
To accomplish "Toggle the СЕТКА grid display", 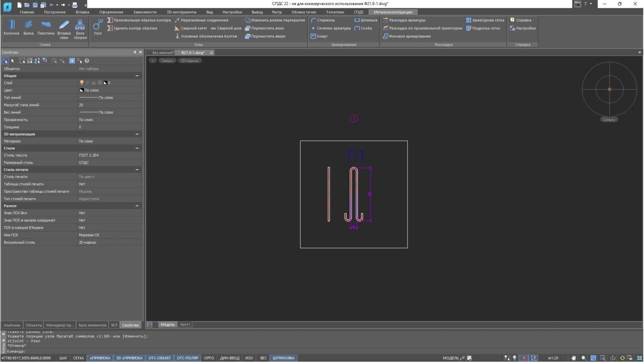I will pos(78,358).
